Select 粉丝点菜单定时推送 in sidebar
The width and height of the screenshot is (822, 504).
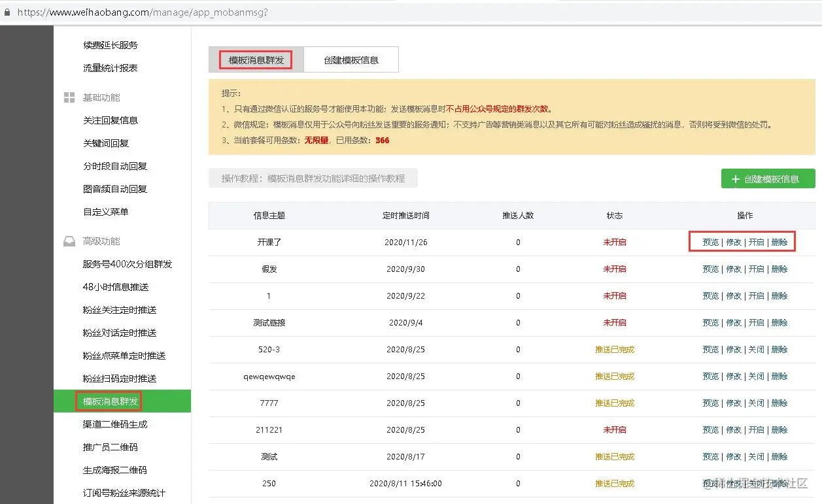click(124, 356)
